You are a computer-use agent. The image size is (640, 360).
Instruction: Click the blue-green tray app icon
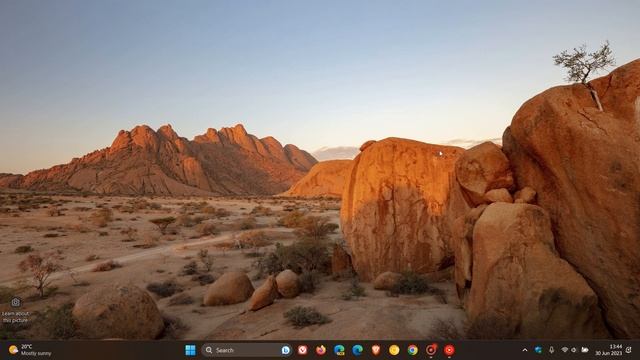(538, 350)
